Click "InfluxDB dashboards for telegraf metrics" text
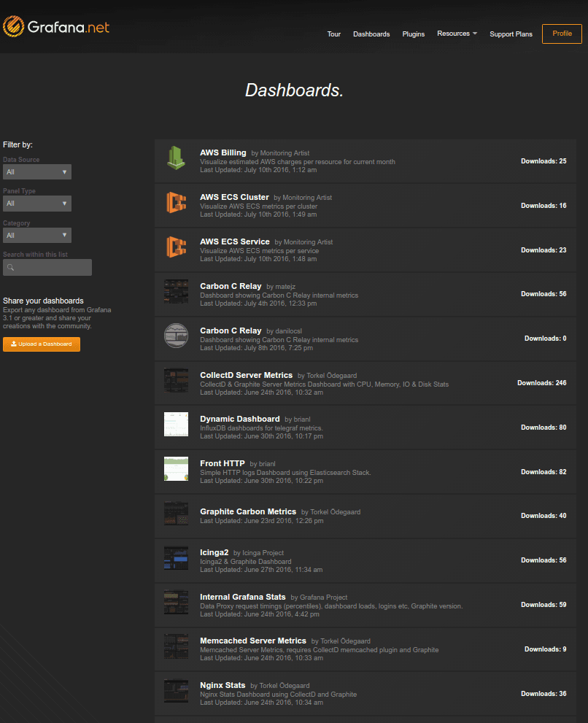 261,428
